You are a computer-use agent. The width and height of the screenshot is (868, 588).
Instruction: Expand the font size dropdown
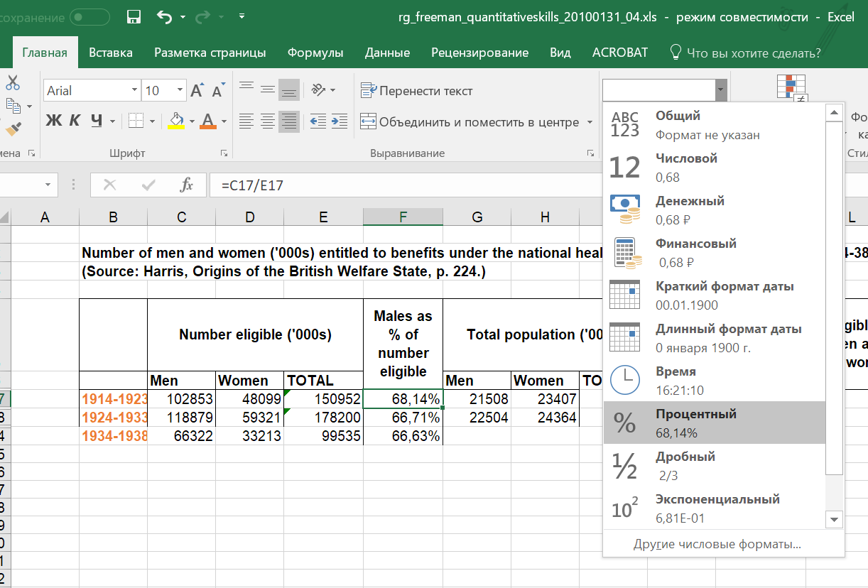pos(180,91)
